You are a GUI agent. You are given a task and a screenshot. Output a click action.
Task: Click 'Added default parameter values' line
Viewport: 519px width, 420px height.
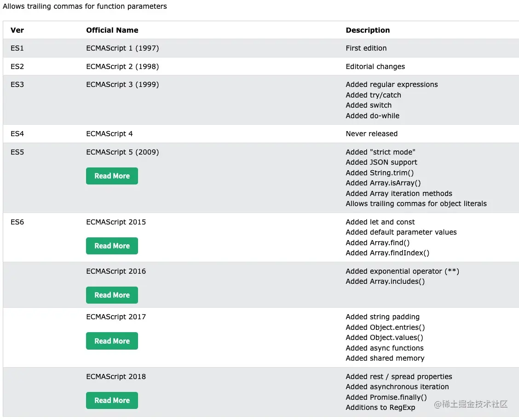(x=401, y=232)
